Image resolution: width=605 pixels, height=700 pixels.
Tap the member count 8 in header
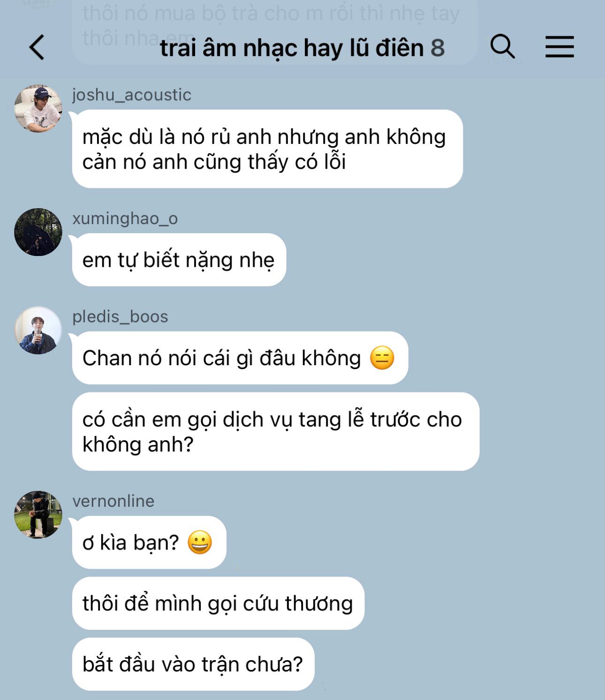(438, 48)
